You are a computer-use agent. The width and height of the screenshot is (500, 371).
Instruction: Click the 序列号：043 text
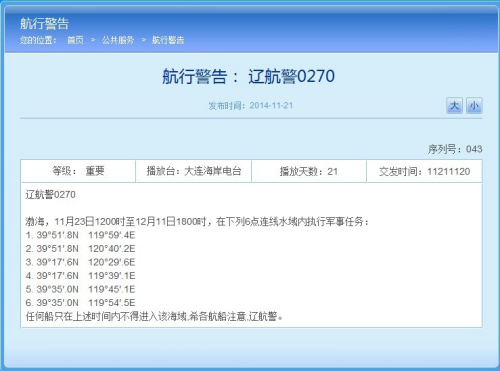(455, 149)
